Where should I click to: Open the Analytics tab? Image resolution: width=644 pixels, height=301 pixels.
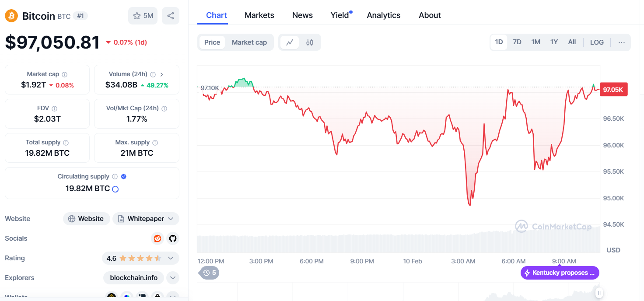(x=384, y=15)
